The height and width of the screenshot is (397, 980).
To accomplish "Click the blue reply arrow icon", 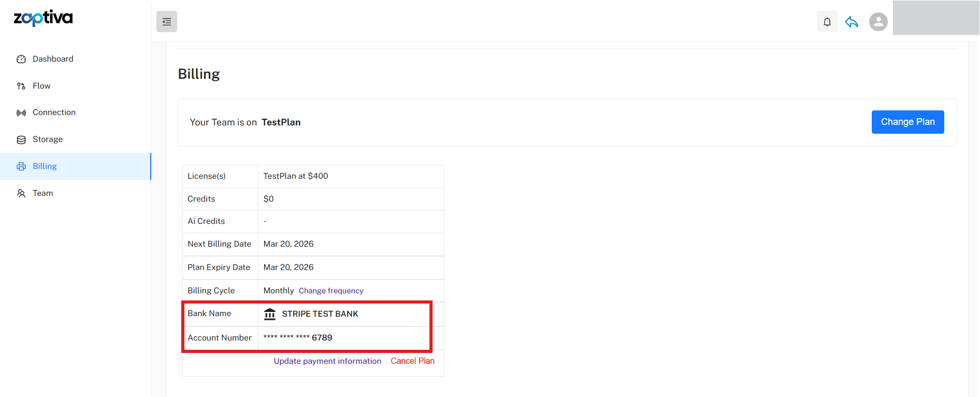I will [x=852, y=22].
